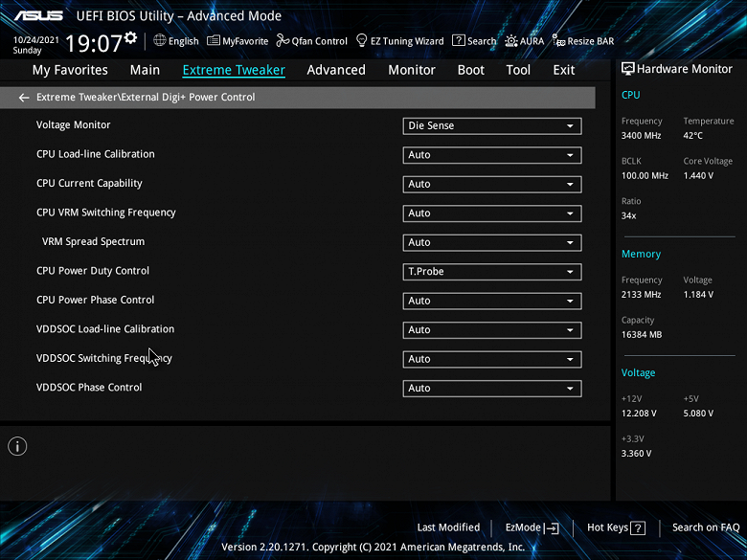Click the back arrow to Extreme Tweaker
The width and height of the screenshot is (747, 560).
click(24, 98)
